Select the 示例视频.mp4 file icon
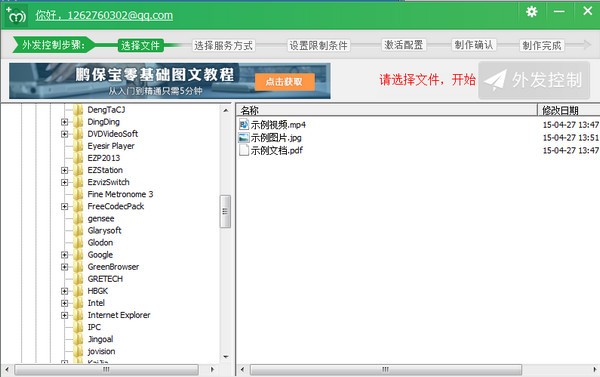This screenshot has width=600, height=377. [x=243, y=124]
